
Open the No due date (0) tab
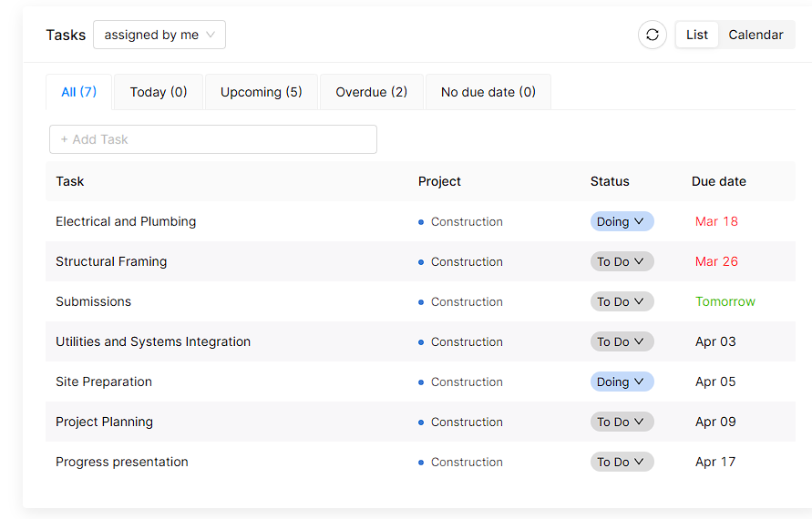[x=488, y=92]
